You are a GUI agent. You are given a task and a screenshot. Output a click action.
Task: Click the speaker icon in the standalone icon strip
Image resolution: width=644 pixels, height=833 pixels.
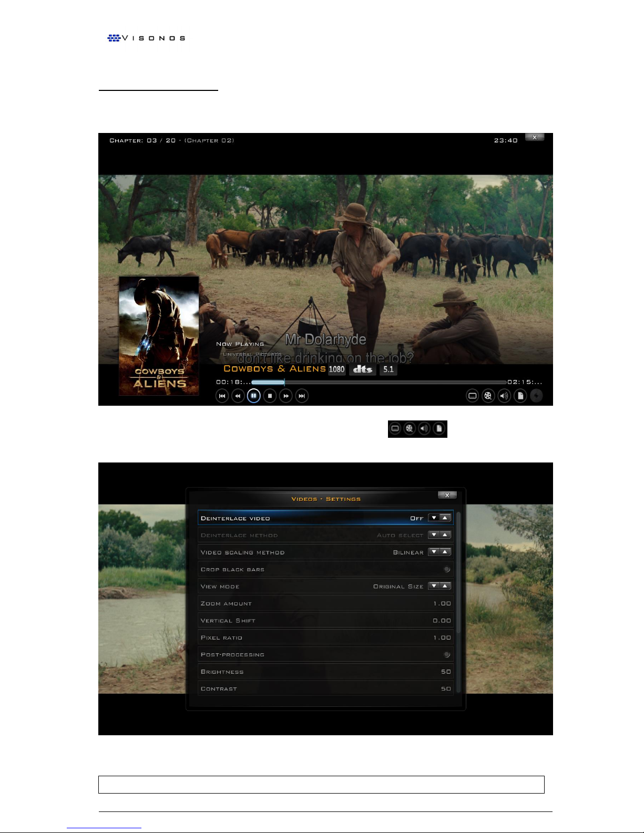tap(424, 429)
